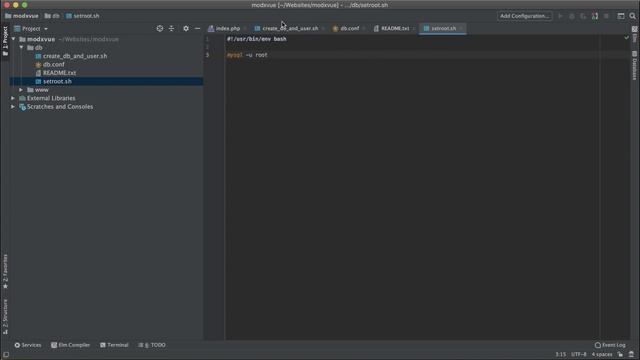640x360 pixels.
Task: Collapse the db folder arrow
Action: [x=21, y=48]
